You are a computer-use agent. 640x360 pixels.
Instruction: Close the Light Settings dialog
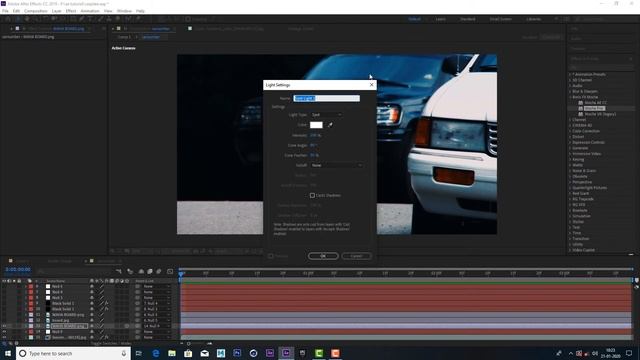click(x=371, y=84)
